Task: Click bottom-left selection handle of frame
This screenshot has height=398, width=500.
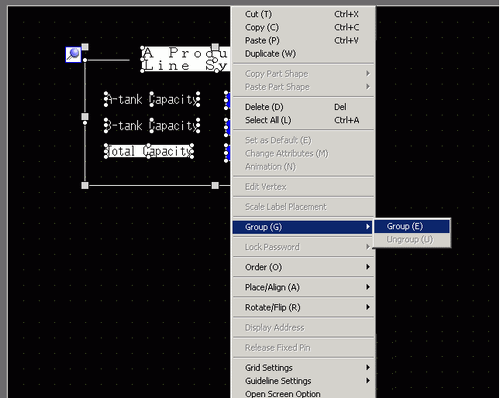Action: pyautogui.click(x=85, y=185)
